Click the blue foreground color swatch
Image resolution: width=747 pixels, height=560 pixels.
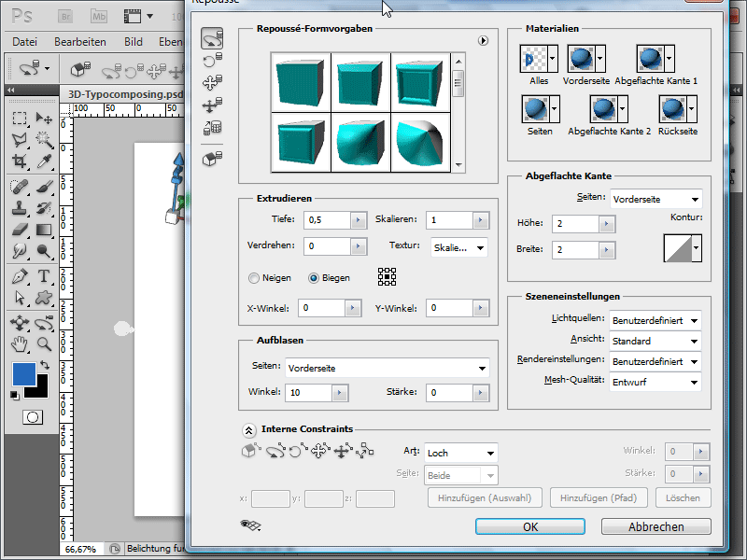(x=24, y=374)
